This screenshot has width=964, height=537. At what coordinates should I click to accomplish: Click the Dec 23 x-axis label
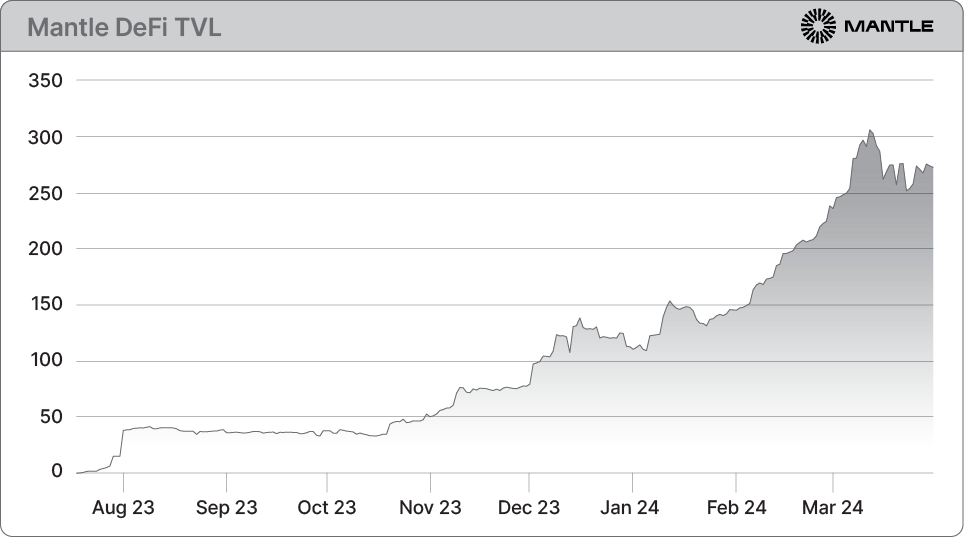click(529, 507)
